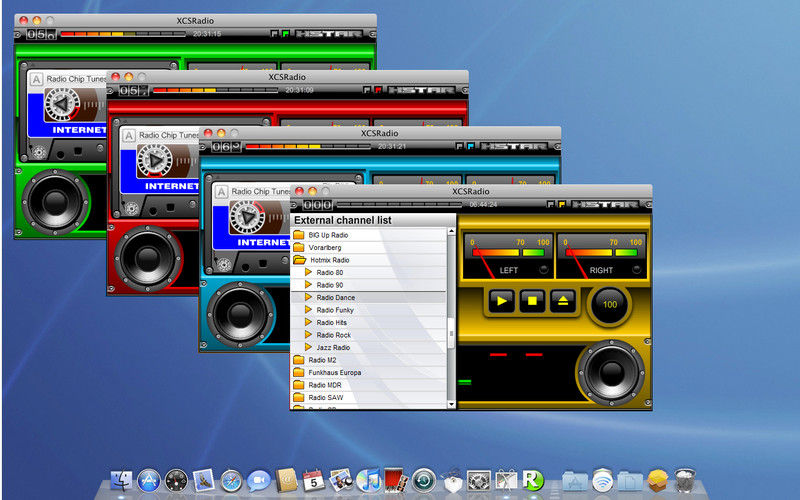The height and width of the screenshot is (500, 800).
Task: Open iCal from the dock
Action: coord(313,480)
